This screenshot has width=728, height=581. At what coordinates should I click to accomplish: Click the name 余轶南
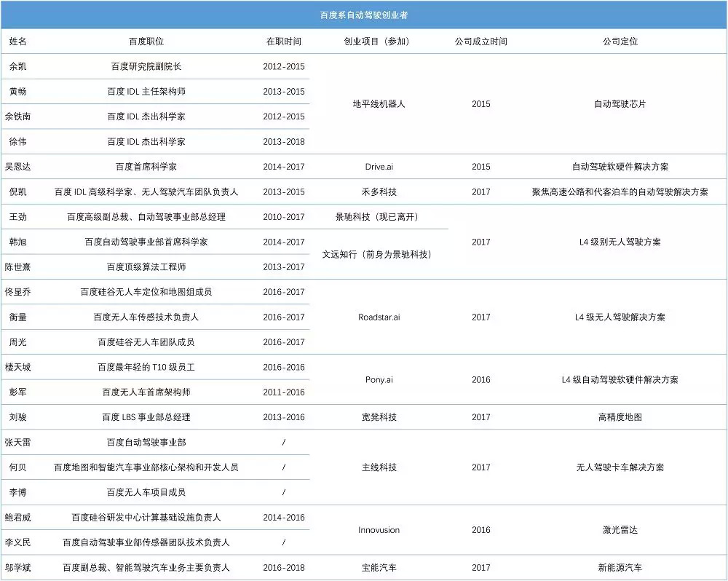tap(17, 116)
